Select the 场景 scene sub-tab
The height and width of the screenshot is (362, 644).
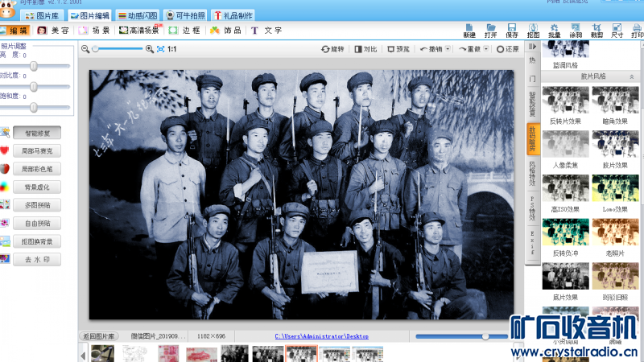94,31
